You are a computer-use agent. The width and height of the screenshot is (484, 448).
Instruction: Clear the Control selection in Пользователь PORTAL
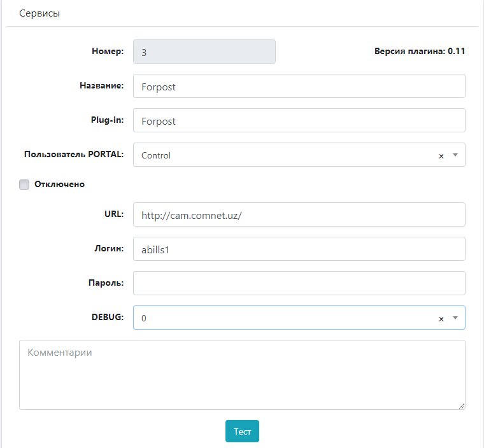click(x=441, y=156)
